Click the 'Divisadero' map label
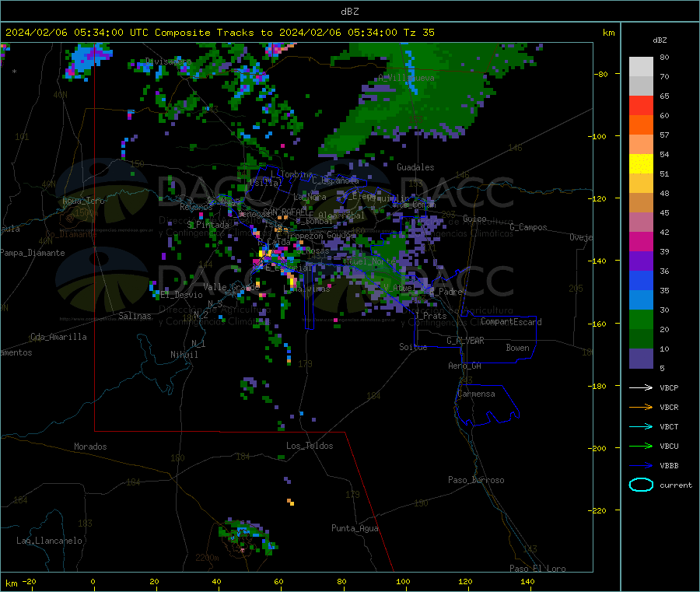The height and width of the screenshot is (592, 700). point(168,61)
